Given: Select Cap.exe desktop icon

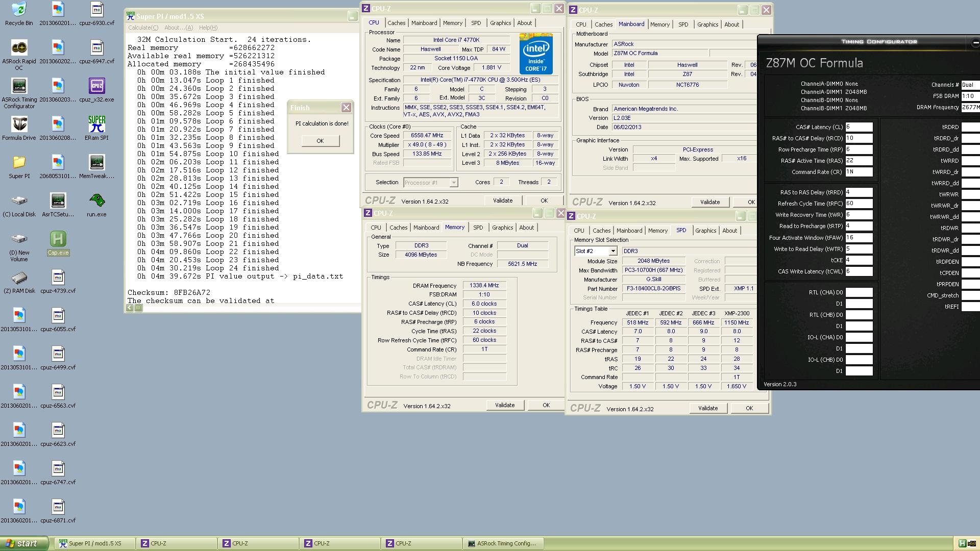Looking at the screenshot, I should pyautogui.click(x=58, y=243).
